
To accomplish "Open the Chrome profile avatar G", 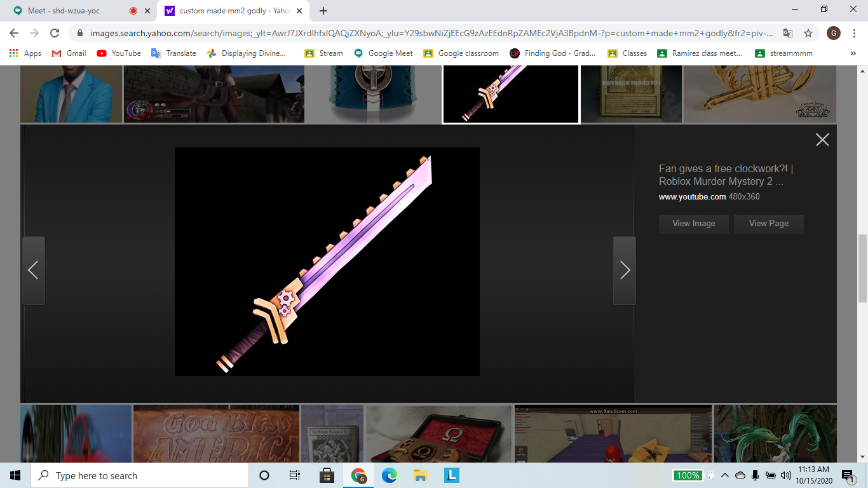I will tap(834, 33).
